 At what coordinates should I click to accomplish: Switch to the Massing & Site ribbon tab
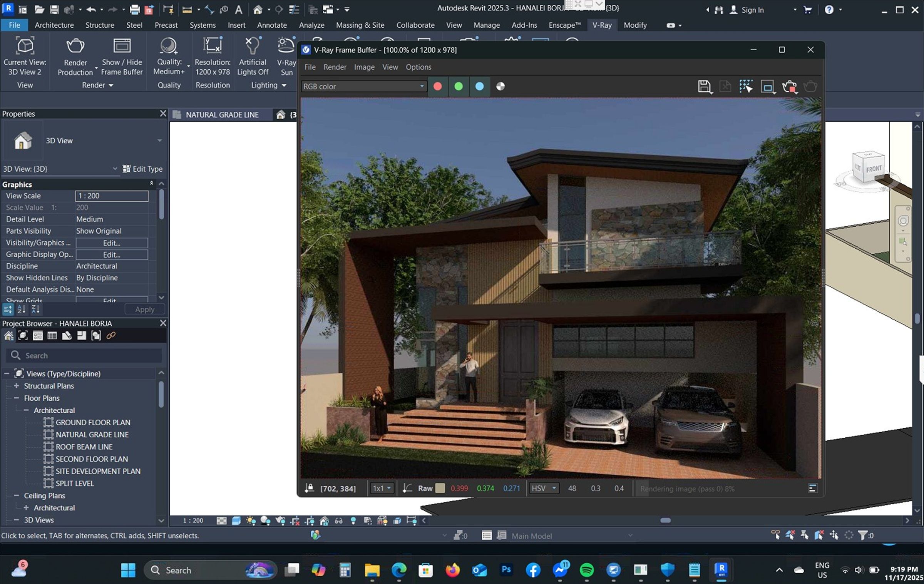[360, 25]
